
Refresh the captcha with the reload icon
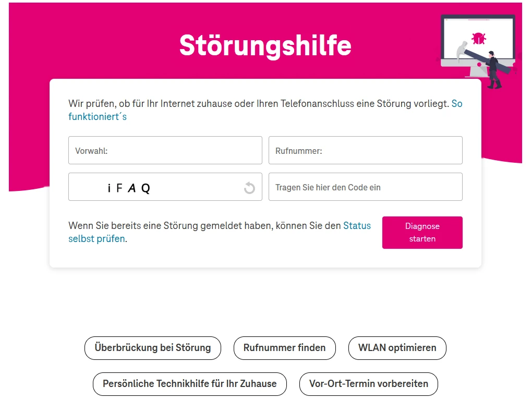point(249,187)
